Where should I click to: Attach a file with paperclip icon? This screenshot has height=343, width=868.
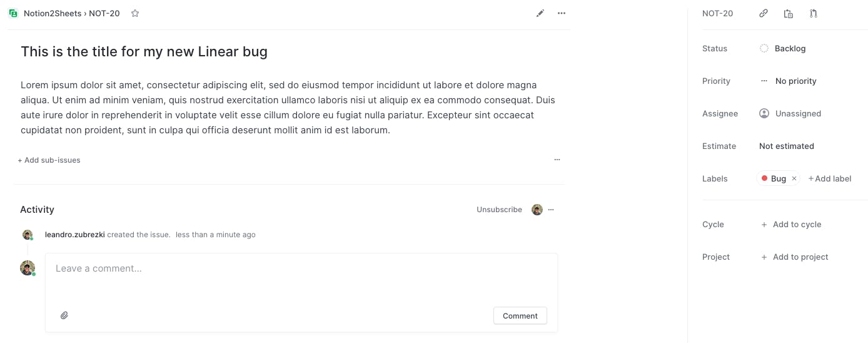[x=64, y=315]
